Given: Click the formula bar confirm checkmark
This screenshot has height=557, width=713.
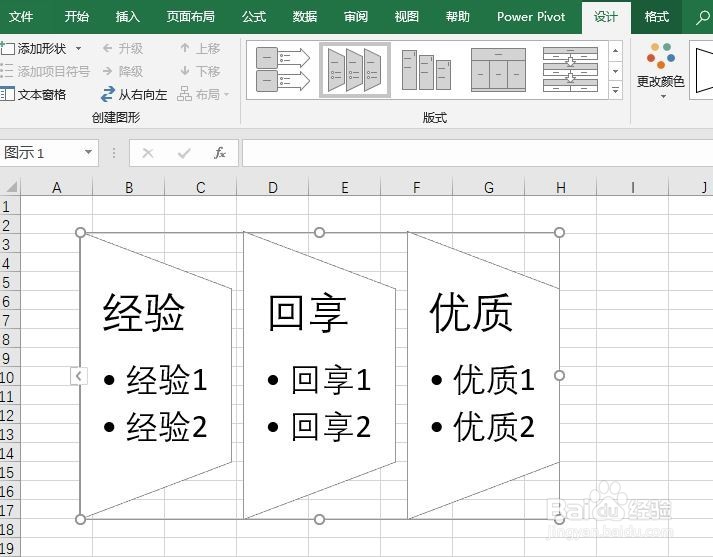Looking at the screenshot, I should point(184,153).
